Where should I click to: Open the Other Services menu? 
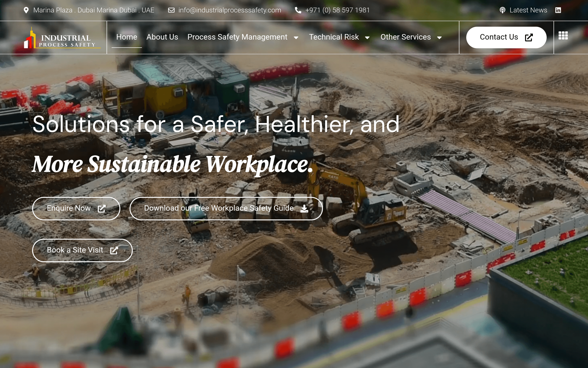[x=406, y=37]
